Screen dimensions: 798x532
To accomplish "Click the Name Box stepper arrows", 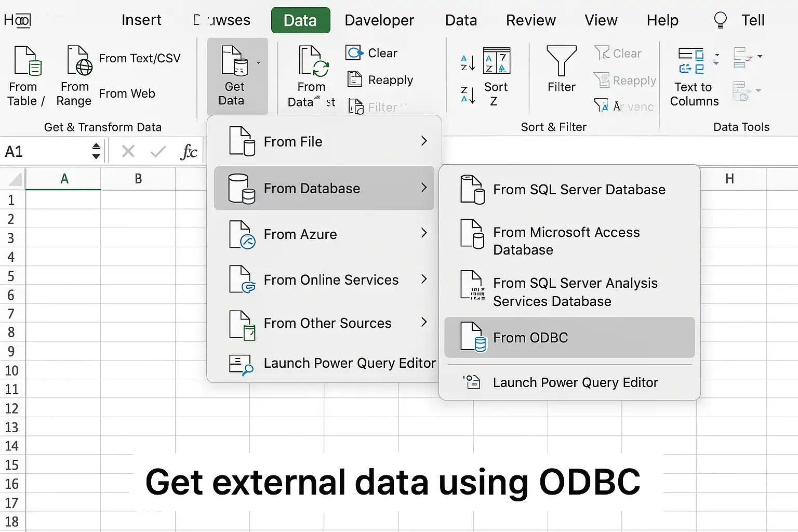I will tap(96, 151).
